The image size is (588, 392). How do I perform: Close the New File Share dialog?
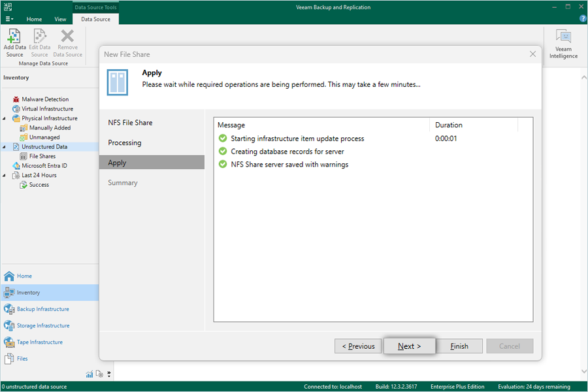[x=532, y=54]
